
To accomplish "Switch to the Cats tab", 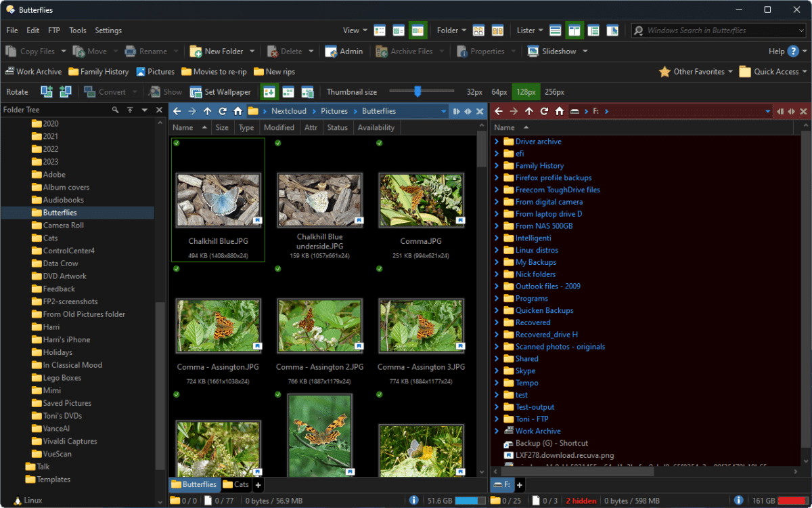I will (236, 484).
